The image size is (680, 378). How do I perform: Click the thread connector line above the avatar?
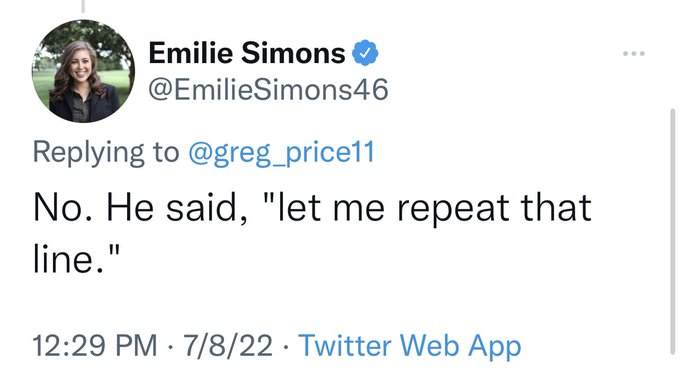[x=83, y=6]
